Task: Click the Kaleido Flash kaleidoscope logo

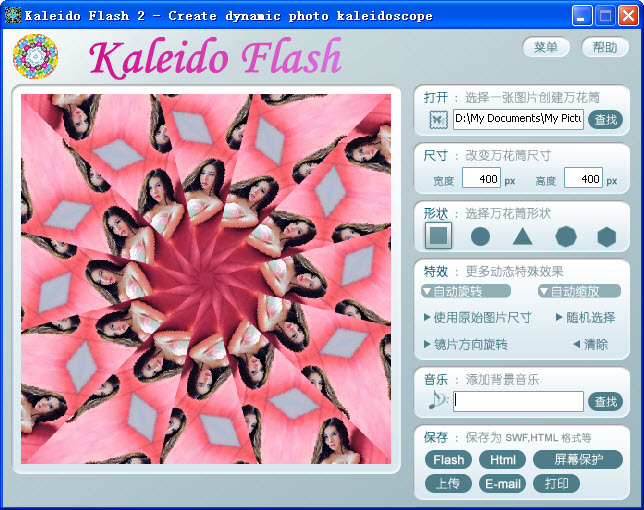Action: point(35,56)
